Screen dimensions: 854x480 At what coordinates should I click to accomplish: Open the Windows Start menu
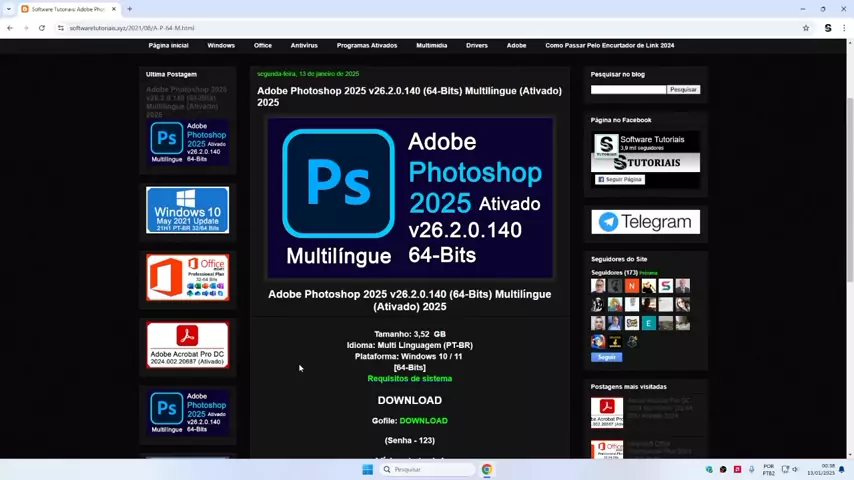pyautogui.click(x=367, y=469)
